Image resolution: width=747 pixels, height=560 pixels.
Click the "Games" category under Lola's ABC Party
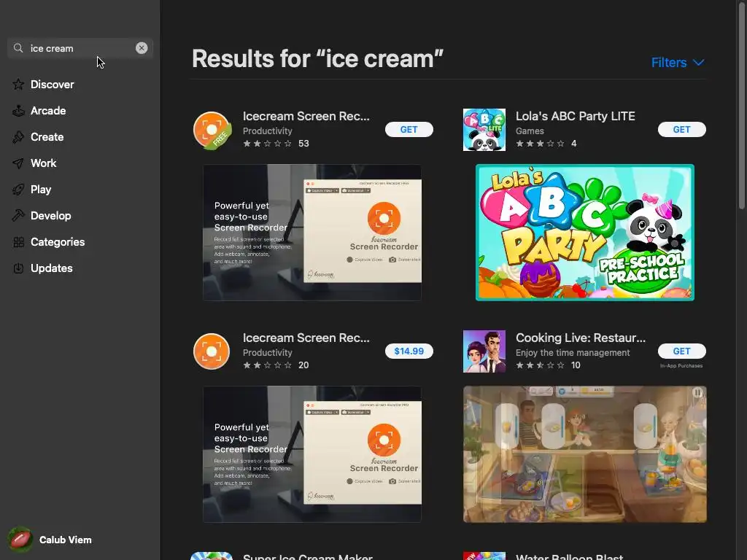point(530,131)
